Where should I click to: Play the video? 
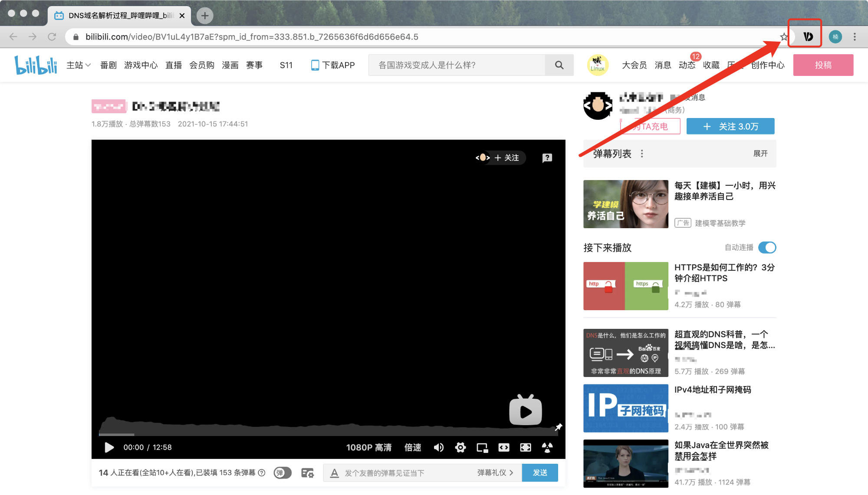click(x=109, y=447)
